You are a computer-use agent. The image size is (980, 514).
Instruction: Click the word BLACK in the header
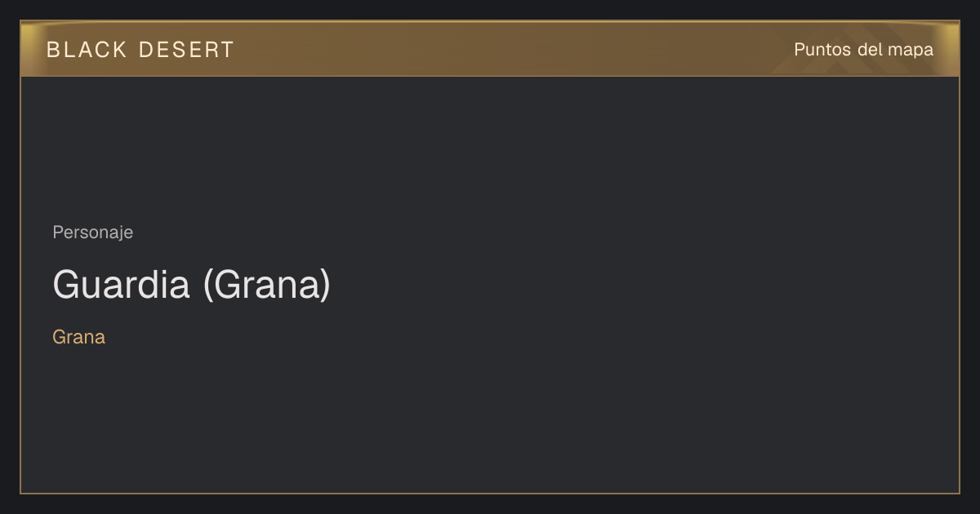coord(87,50)
